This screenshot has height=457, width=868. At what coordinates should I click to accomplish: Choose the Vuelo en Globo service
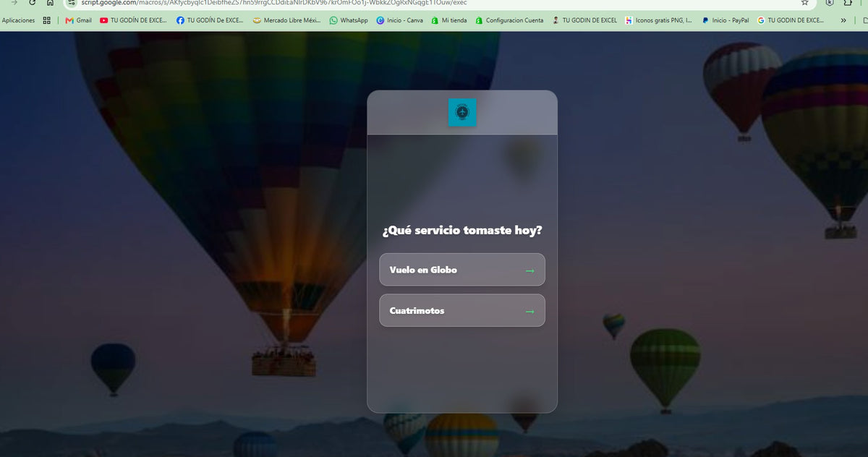[x=462, y=270]
